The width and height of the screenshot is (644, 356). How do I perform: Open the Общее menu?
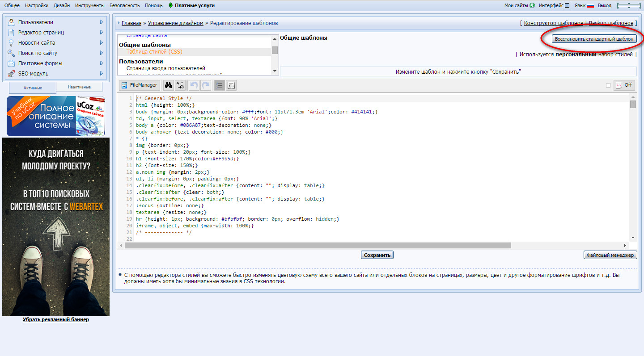[12, 5]
